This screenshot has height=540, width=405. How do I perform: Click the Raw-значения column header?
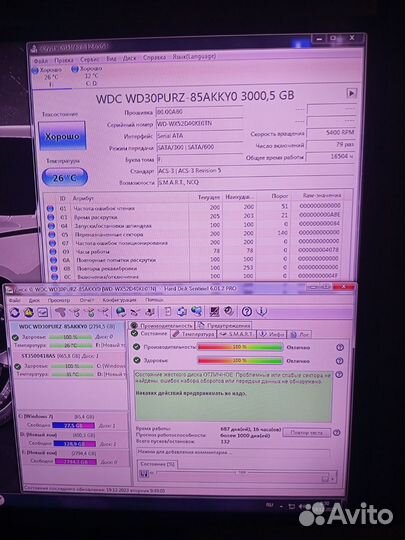(322, 195)
